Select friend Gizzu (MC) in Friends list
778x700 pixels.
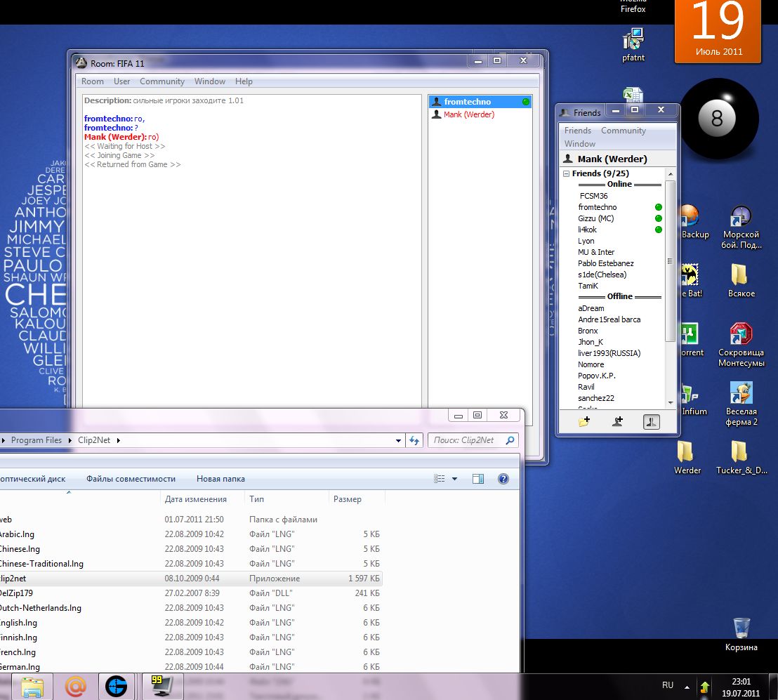[596, 218]
